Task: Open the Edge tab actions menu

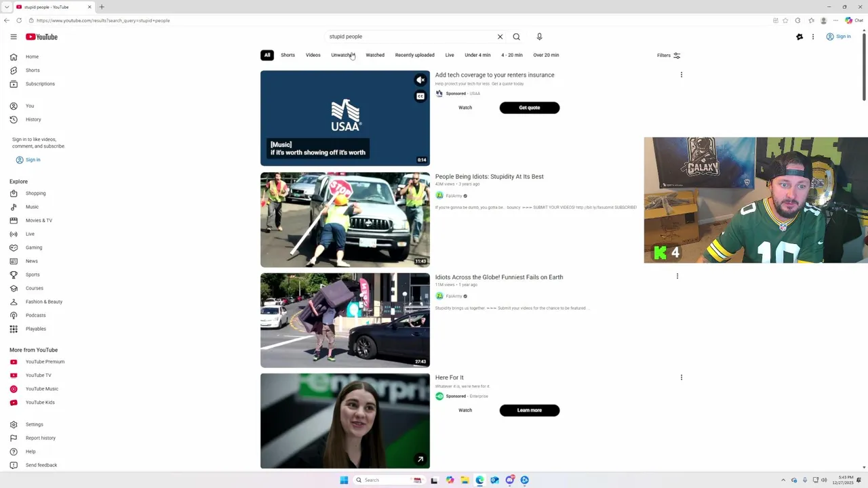Action: point(6,7)
